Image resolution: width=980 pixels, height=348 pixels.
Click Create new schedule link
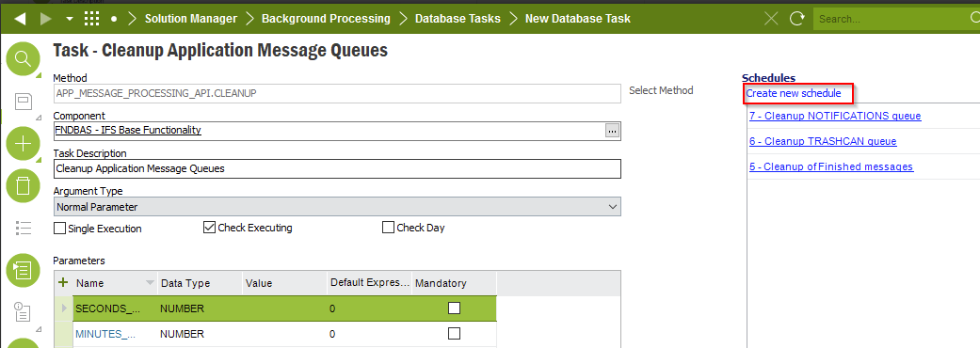click(x=794, y=93)
